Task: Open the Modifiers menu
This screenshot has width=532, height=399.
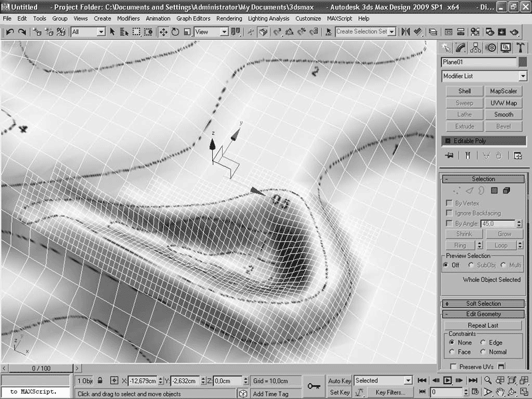Action: point(128,19)
